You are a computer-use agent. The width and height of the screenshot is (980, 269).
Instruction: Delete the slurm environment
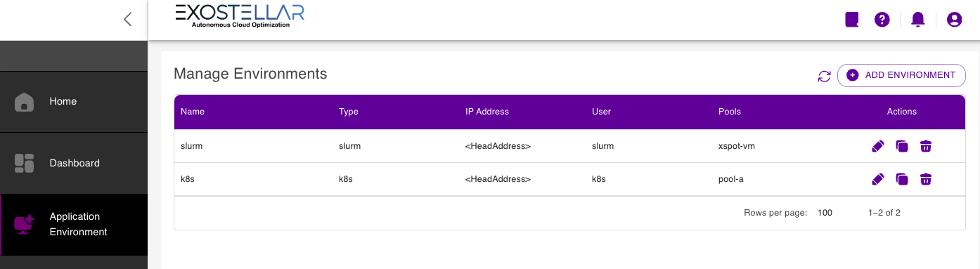[x=926, y=146]
